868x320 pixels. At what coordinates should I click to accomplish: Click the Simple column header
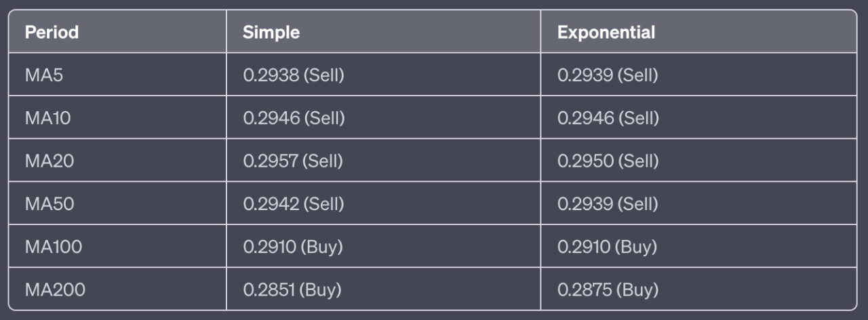(x=271, y=32)
